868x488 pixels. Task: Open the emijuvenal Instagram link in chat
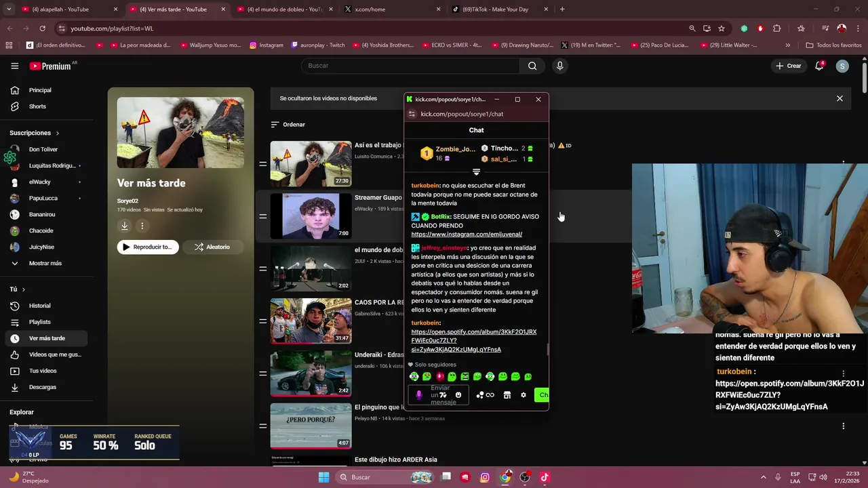pos(467,235)
